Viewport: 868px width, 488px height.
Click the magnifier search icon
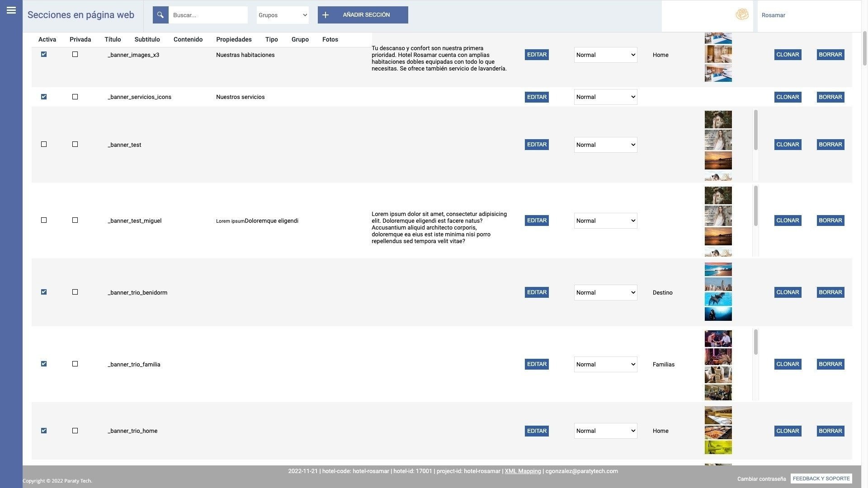click(160, 15)
